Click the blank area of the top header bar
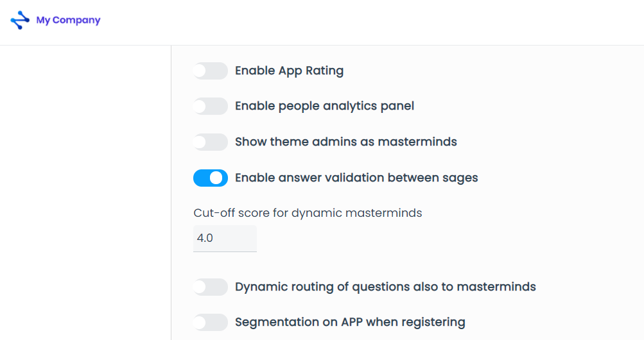 pos(370,22)
